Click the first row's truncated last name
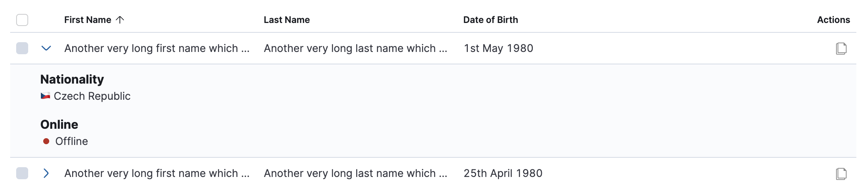 pos(355,48)
